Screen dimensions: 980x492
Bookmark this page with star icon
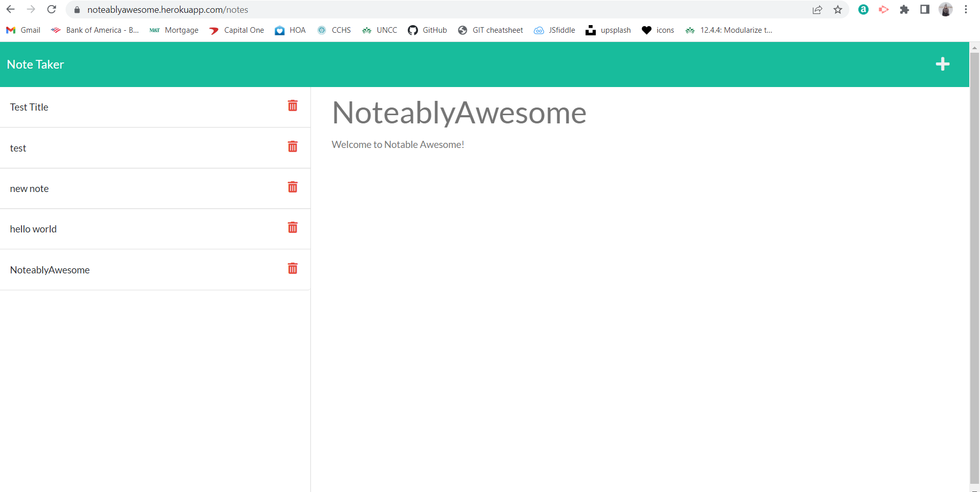[x=838, y=9]
